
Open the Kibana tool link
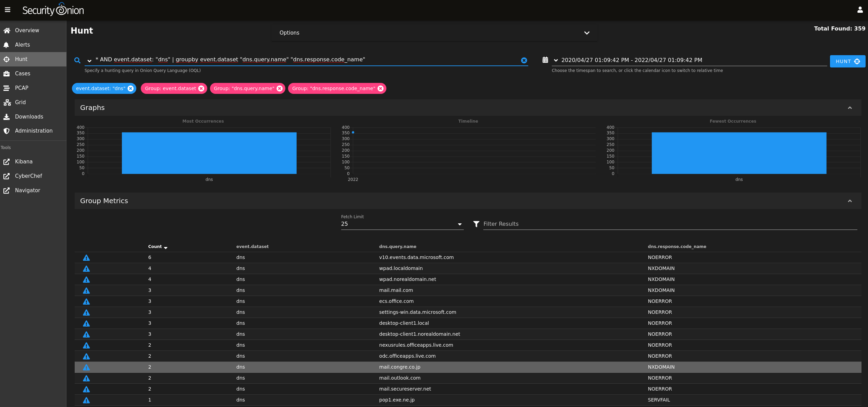point(23,161)
